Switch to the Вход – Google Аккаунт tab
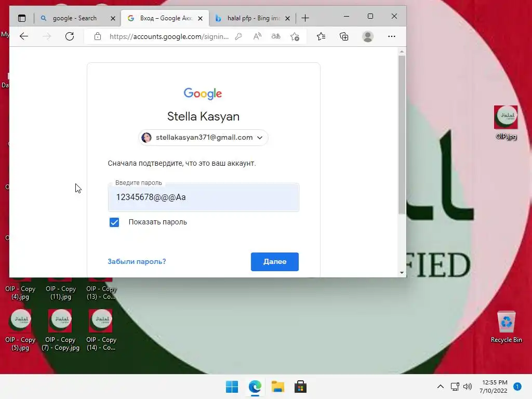Screen dimensions: 532x399 (164, 18)
